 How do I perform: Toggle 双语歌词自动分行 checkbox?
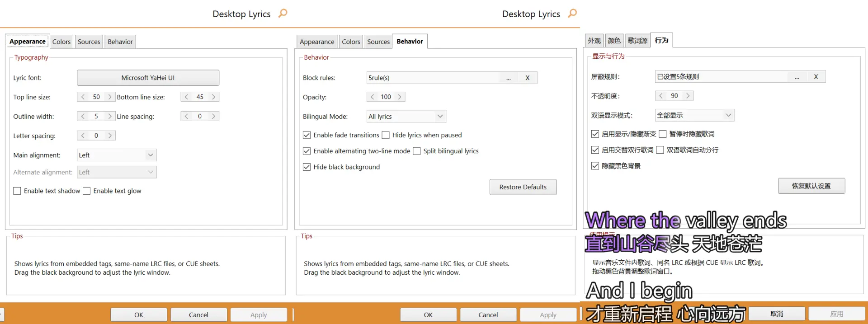point(660,150)
